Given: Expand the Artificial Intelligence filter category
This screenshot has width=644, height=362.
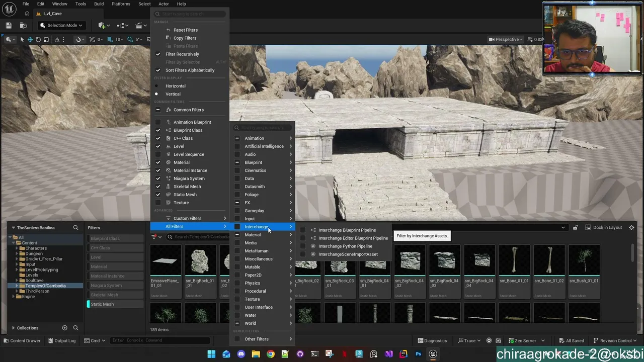Looking at the screenshot, I should tap(263, 146).
